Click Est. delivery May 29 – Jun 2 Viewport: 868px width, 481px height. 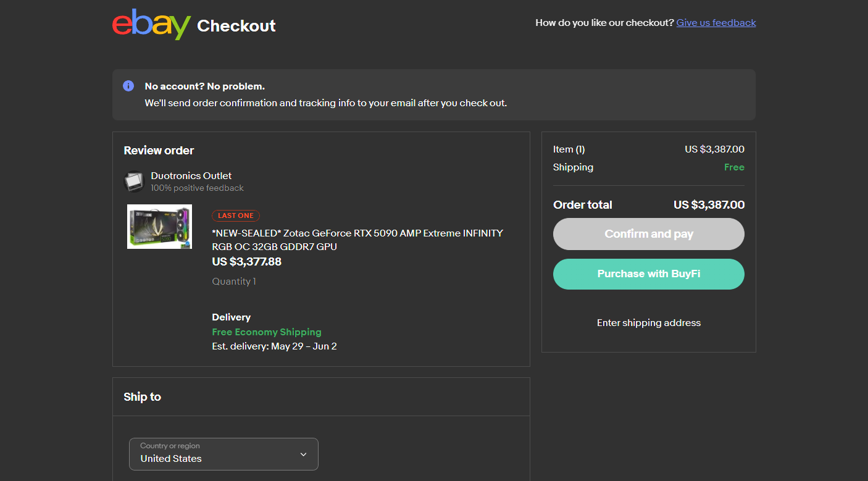click(x=275, y=346)
